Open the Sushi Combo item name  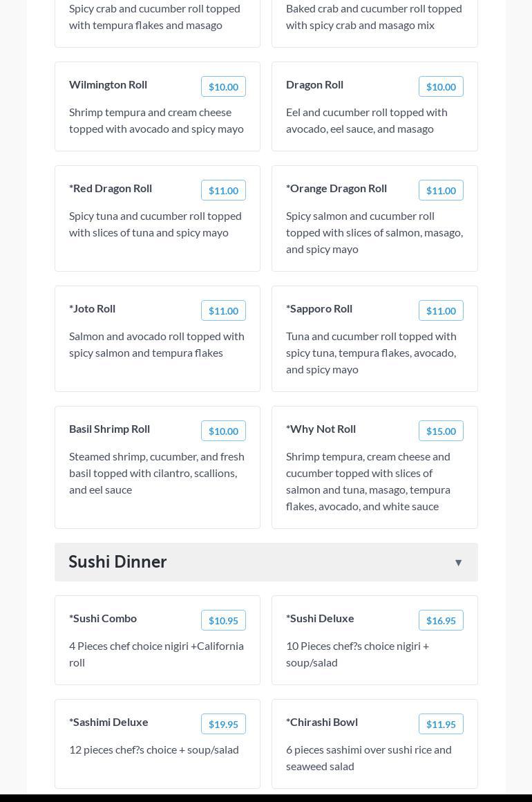(103, 618)
